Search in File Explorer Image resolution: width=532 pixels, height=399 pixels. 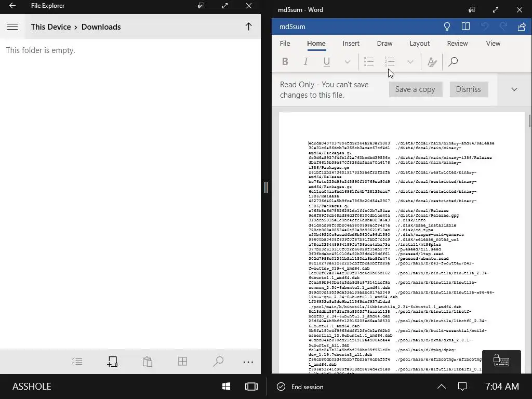[218, 362]
